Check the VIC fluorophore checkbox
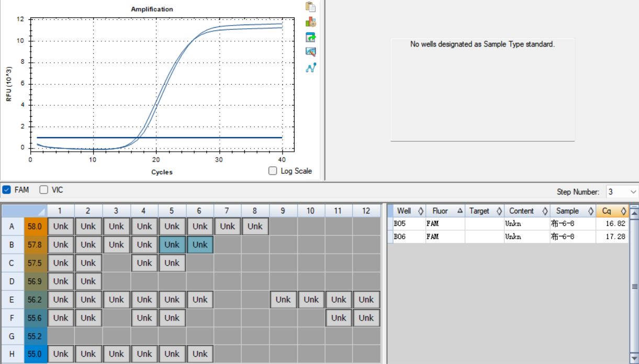The height and width of the screenshot is (364, 639). (x=44, y=190)
